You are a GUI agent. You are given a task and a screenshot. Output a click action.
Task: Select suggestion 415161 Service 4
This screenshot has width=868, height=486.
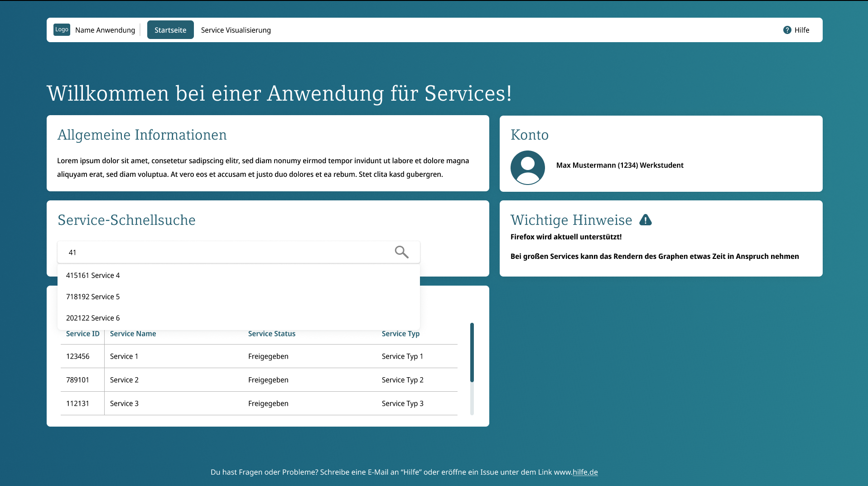tap(239, 275)
